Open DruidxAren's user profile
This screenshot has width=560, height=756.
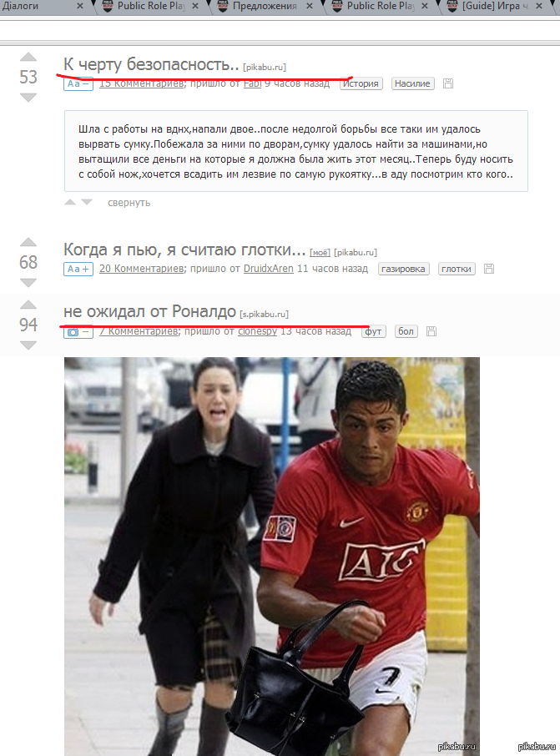coord(268,269)
